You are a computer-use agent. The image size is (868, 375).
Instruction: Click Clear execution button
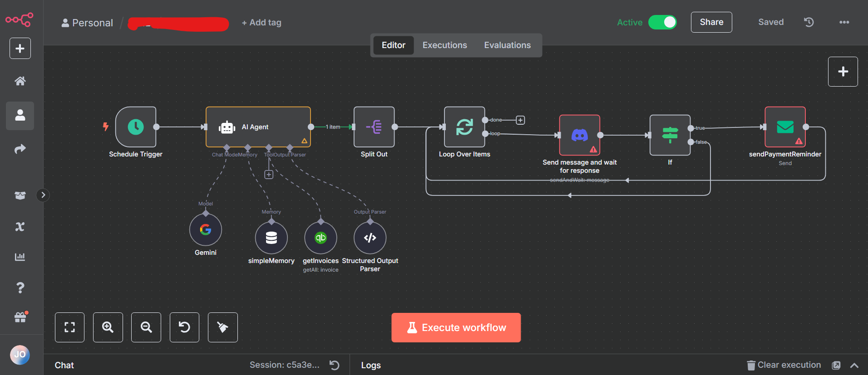(784, 365)
